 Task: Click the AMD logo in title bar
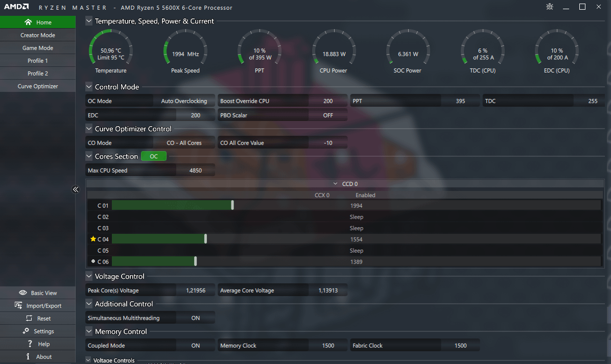tap(16, 7)
